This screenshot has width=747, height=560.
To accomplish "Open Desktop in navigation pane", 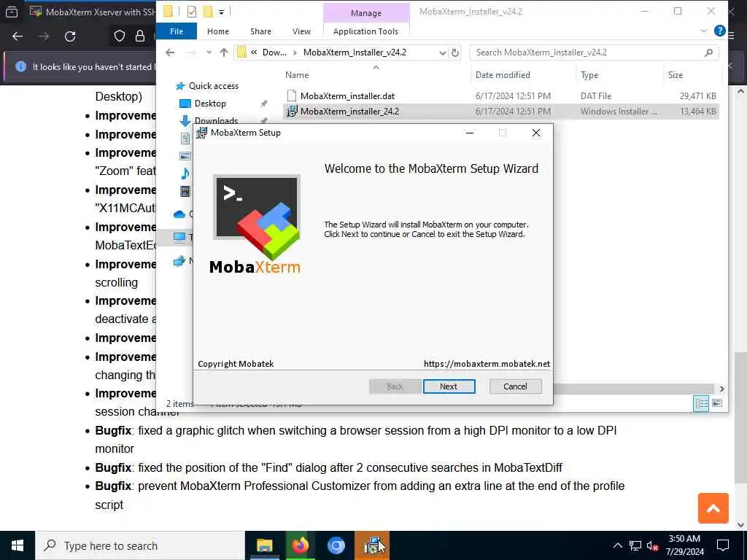I will point(210,104).
